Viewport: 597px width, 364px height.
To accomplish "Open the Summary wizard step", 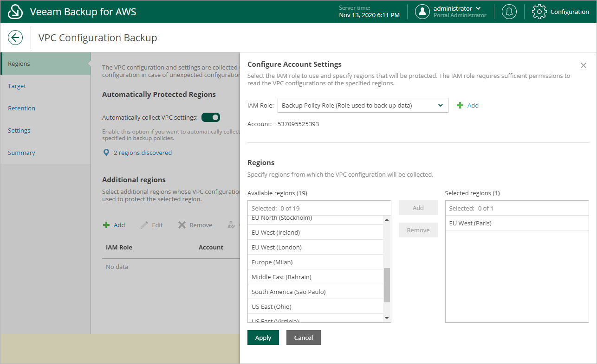I will [45, 153].
